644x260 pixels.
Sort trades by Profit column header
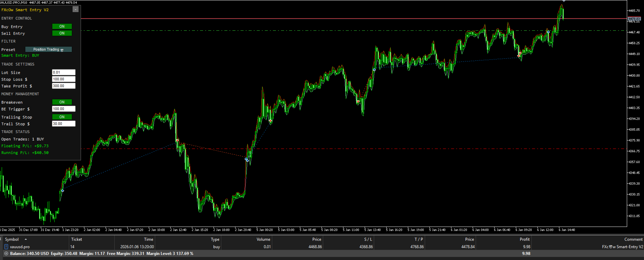pyautogui.click(x=525, y=239)
